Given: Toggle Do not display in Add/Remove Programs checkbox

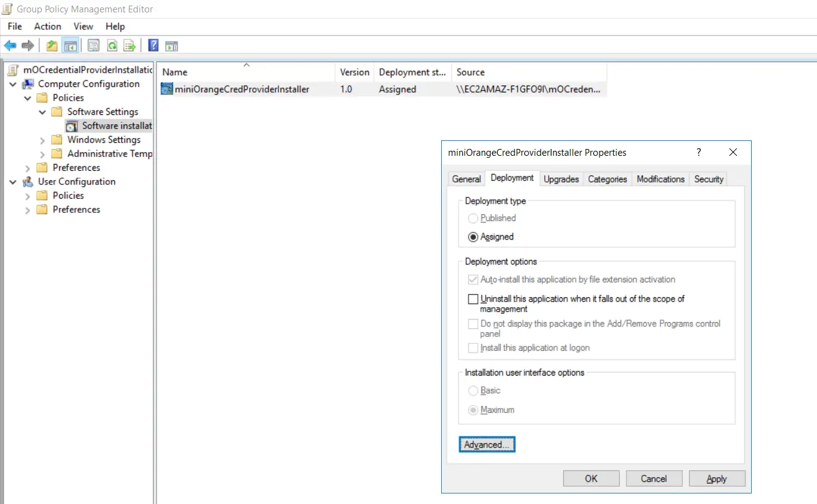Looking at the screenshot, I should coord(473,324).
